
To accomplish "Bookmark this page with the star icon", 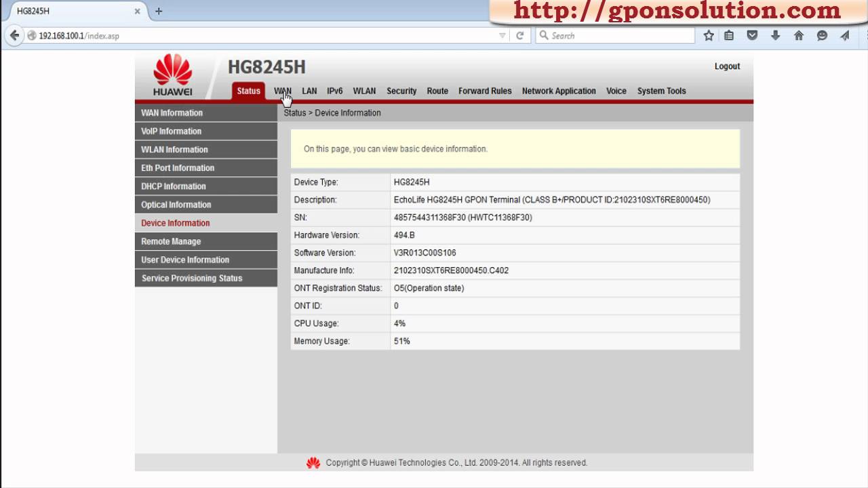I will 709,36.
